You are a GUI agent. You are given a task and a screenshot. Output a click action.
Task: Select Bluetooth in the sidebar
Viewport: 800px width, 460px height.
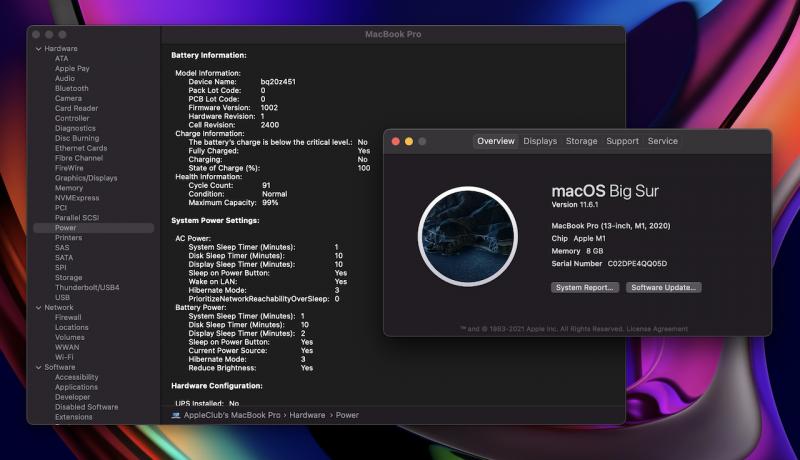point(71,88)
